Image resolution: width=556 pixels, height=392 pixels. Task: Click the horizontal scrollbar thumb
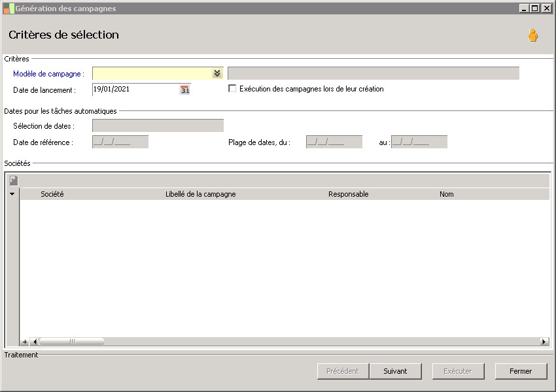coord(72,342)
